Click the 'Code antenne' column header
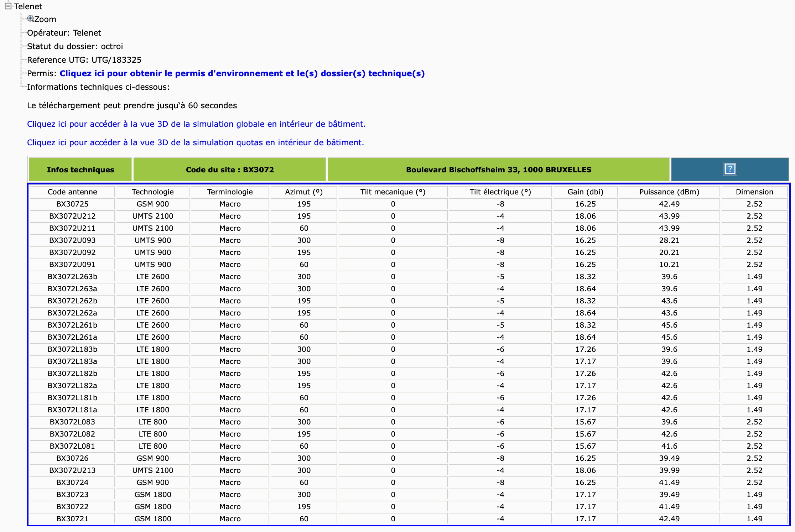This screenshot has width=795, height=532. [x=72, y=192]
